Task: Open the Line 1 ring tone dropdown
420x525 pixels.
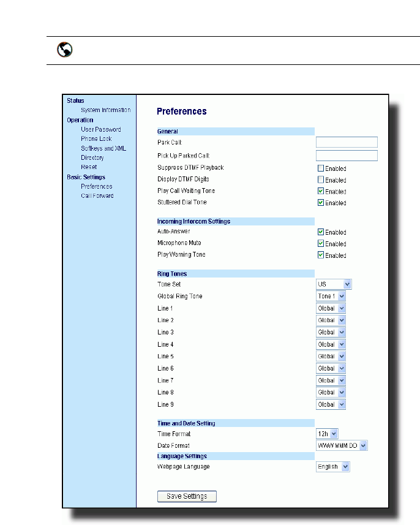Action: tap(331, 308)
